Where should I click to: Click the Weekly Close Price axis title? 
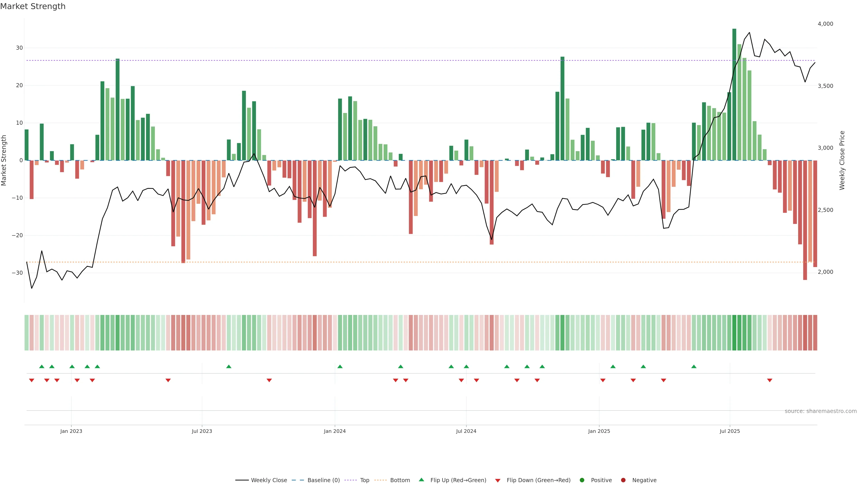pyautogui.click(x=842, y=160)
